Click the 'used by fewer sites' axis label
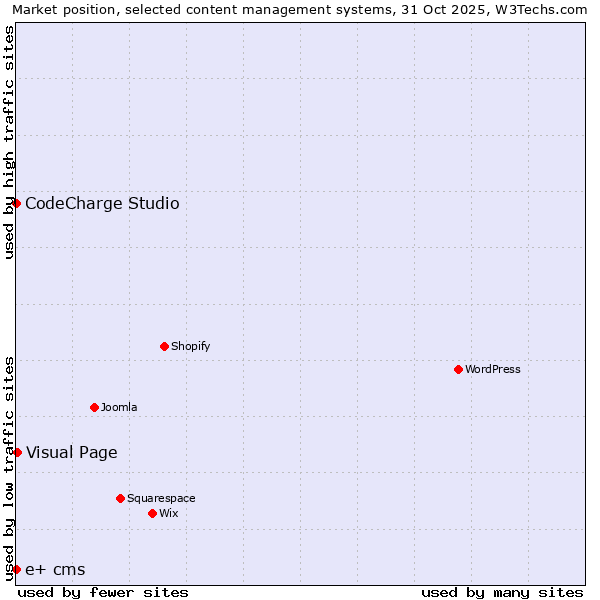600x600 pixels. pyautogui.click(x=103, y=592)
